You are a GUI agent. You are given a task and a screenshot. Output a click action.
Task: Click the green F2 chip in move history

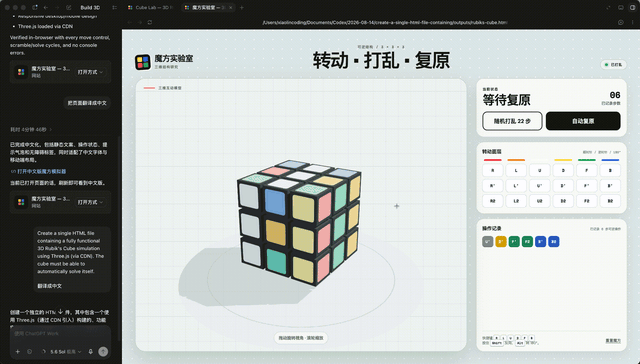527,242
